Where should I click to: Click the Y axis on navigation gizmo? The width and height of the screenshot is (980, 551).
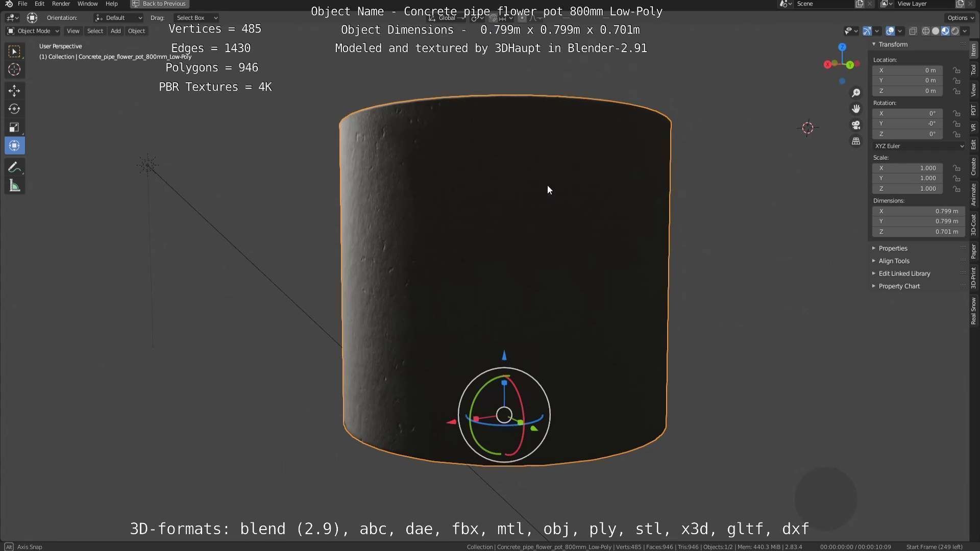click(850, 65)
